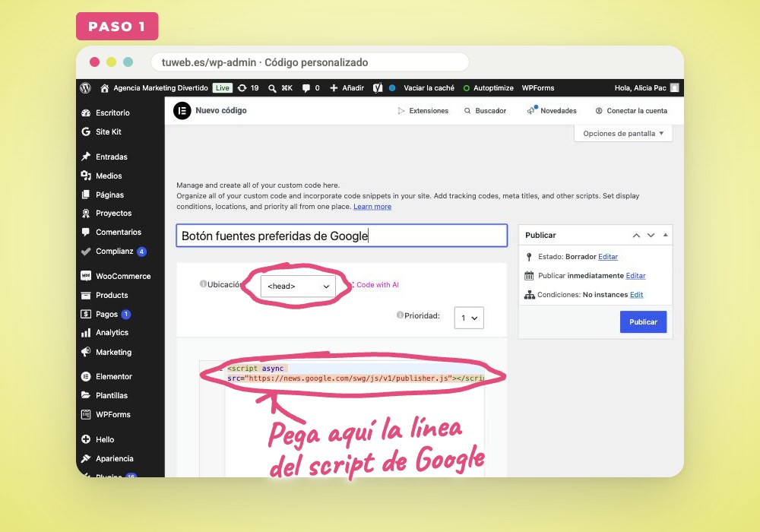Click the Ubicación info icon
Image resolution: width=760 pixels, height=532 pixels.
[203, 284]
